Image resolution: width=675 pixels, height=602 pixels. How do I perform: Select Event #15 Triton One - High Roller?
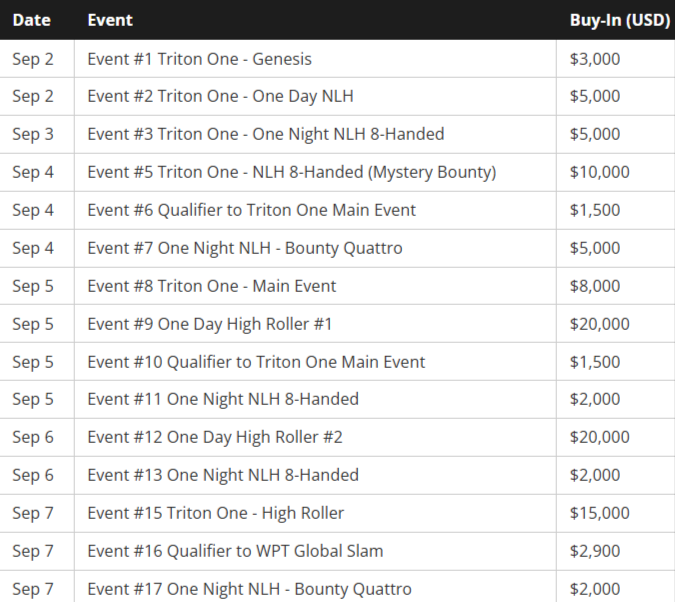tap(215, 514)
